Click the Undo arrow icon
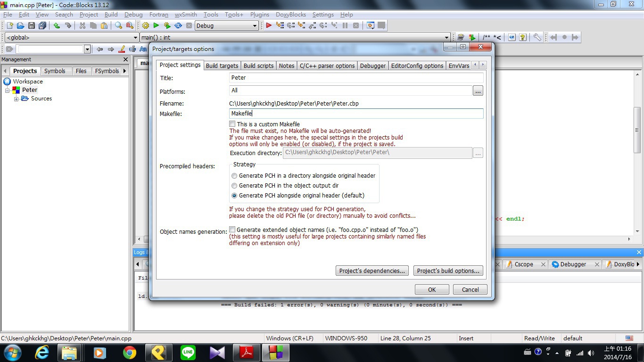 pos(57,25)
